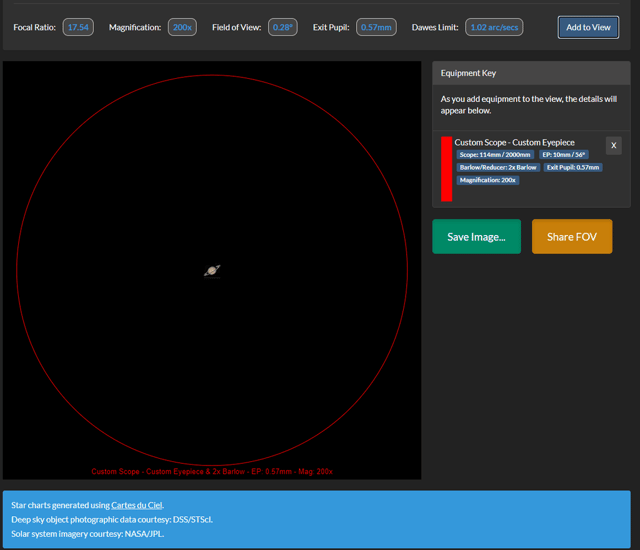Click the Magnification 200x value badge
The image size is (640, 550).
(182, 27)
